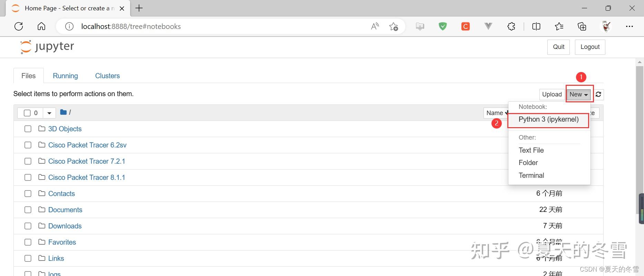Add page to favorites star icon

tap(393, 27)
